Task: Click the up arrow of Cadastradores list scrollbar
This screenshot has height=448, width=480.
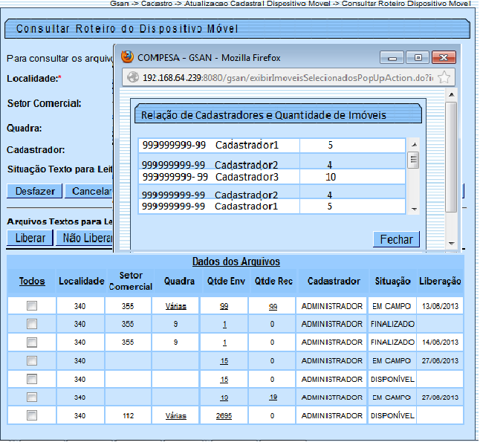Action: coord(414,146)
